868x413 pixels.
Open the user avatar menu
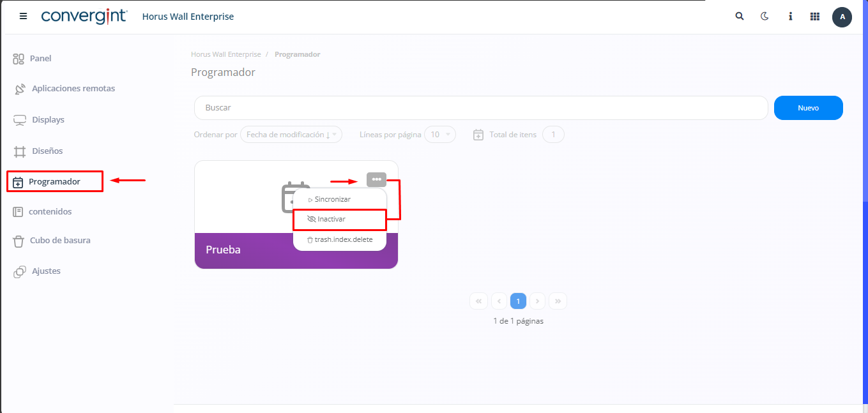[x=842, y=17]
